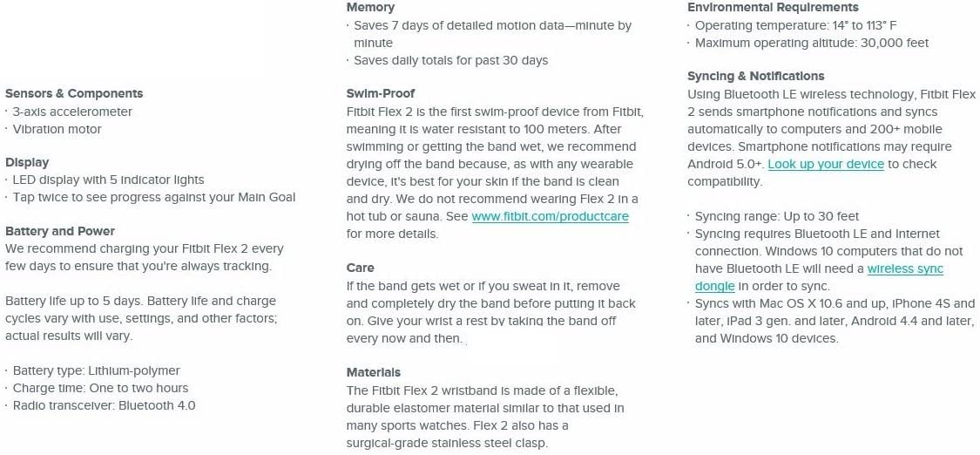Viewport: 980px width, 455px height.
Task: Click the "Maximum operating altitude: 30,000 feet" bullet
Action: (812, 43)
